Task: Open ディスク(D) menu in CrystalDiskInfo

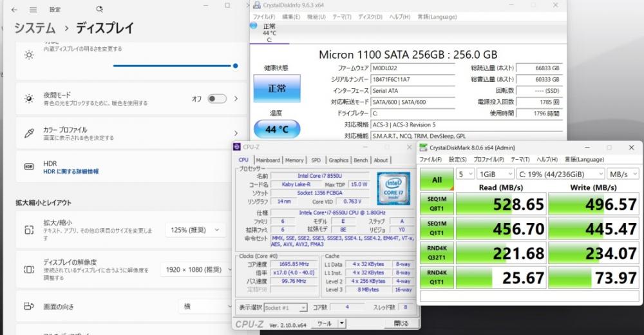Action: (x=370, y=17)
